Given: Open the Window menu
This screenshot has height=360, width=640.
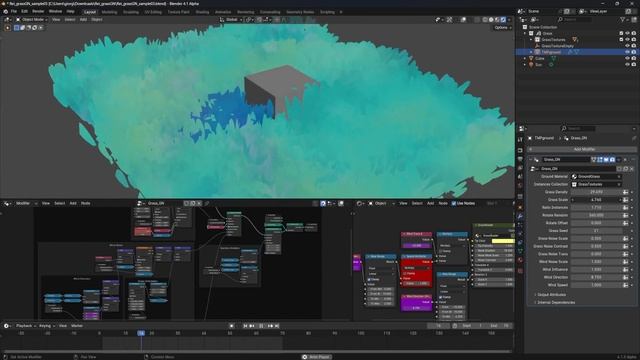Looking at the screenshot, I should [x=56, y=12].
